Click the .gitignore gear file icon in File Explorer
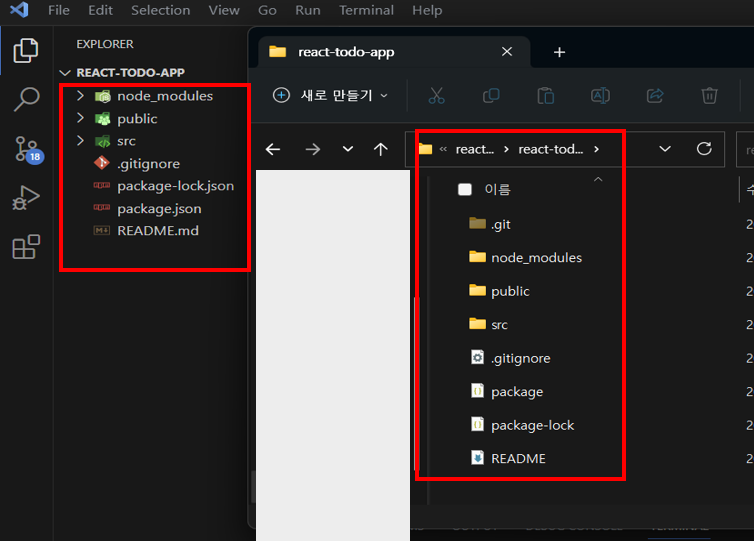Image resolution: width=754 pixels, height=541 pixels. [x=477, y=357]
